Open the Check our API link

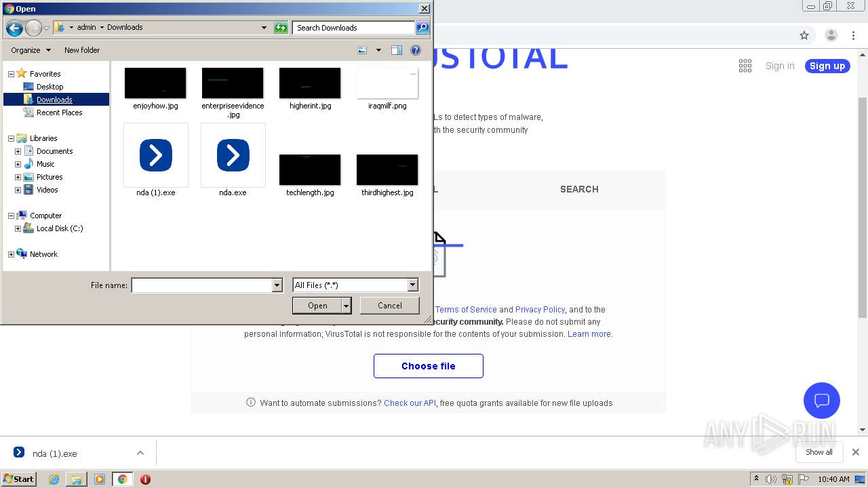point(410,403)
